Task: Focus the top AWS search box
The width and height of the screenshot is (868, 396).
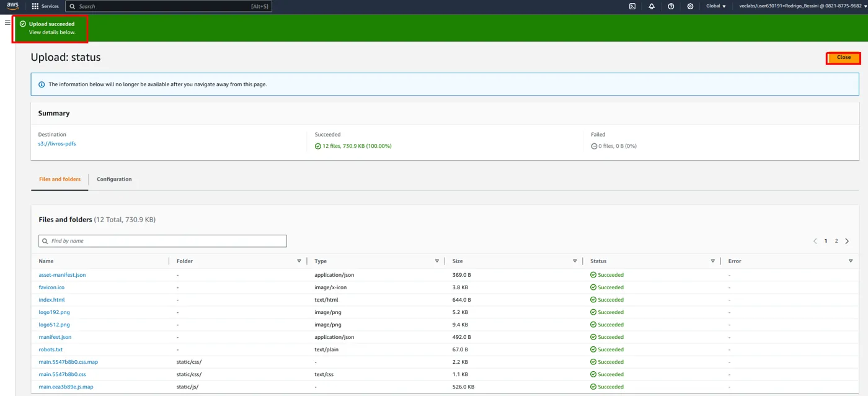Action: point(169,6)
